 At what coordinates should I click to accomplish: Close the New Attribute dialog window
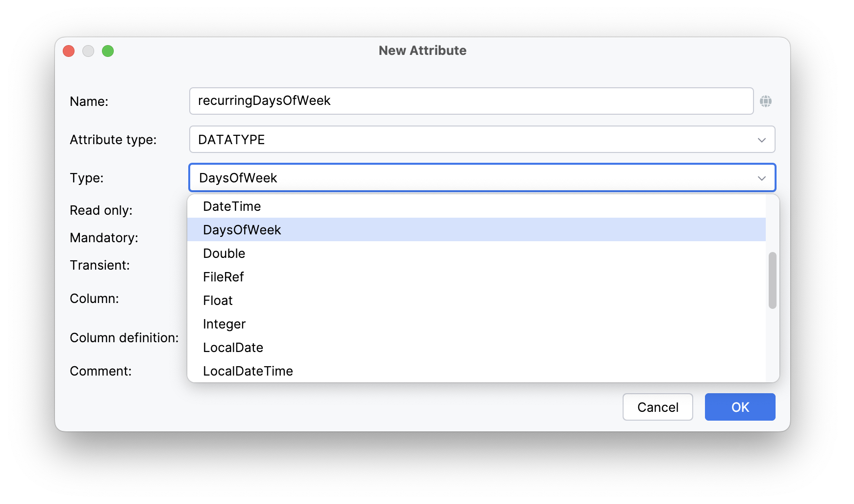pyautogui.click(x=69, y=51)
